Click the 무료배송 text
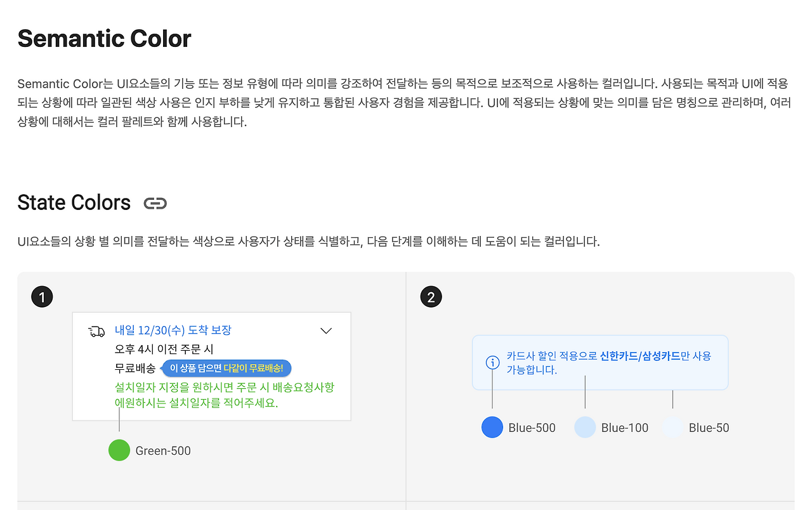Image resolution: width=812 pixels, height=510 pixels. (134, 369)
